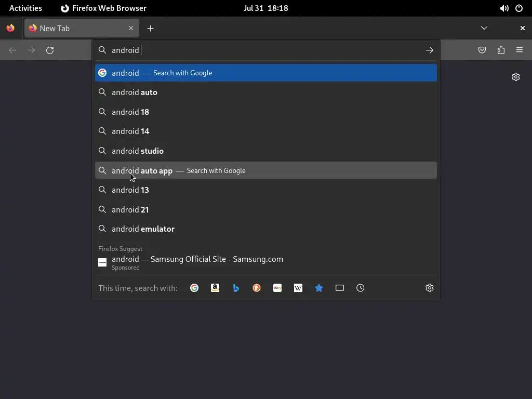The width and height of the screenshot is (532, 399).
Task: Close the New Tab tab
Action: point(131,28)
